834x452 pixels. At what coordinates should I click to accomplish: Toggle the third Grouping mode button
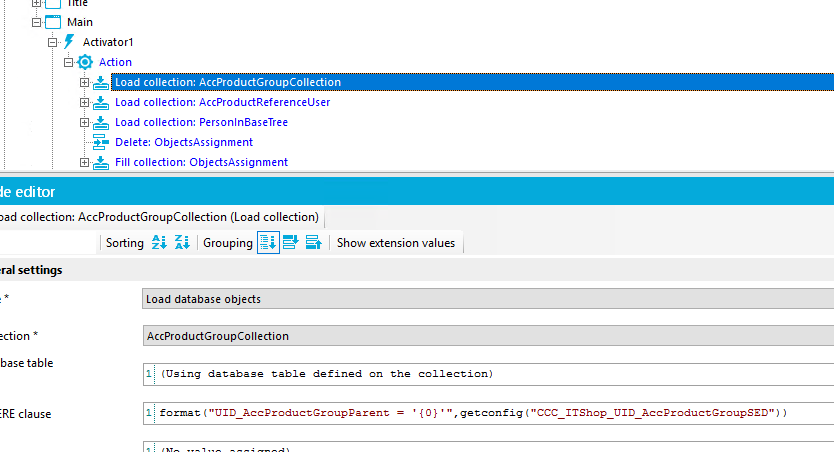coord(313,243)
